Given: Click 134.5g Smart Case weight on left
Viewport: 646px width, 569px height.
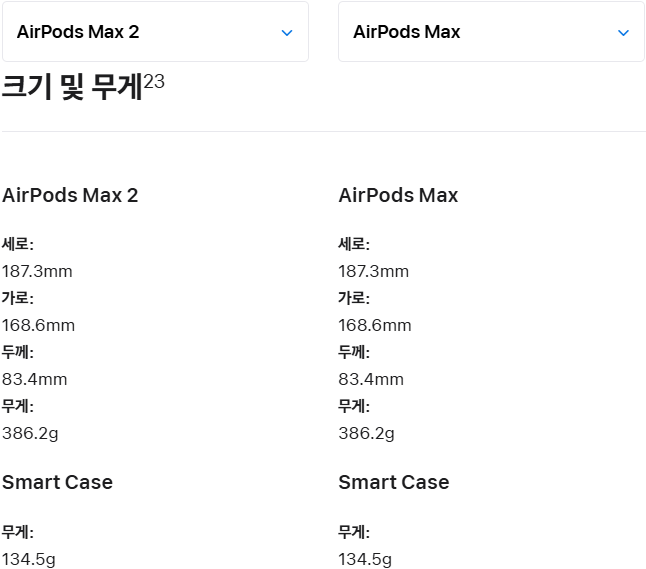Looking at the screenshot, I should pyautogui.click(x=29, y=559).
